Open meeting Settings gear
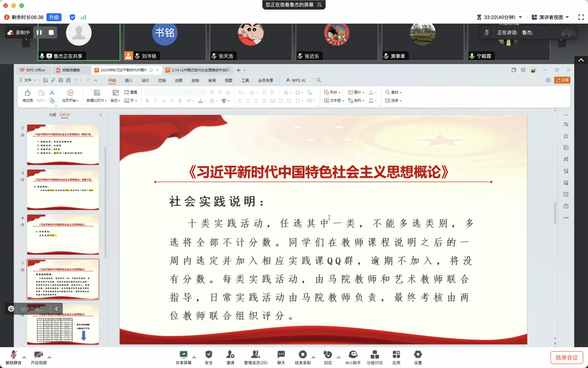The height and width of the screenshot is (368, 588). pos(418,354)
